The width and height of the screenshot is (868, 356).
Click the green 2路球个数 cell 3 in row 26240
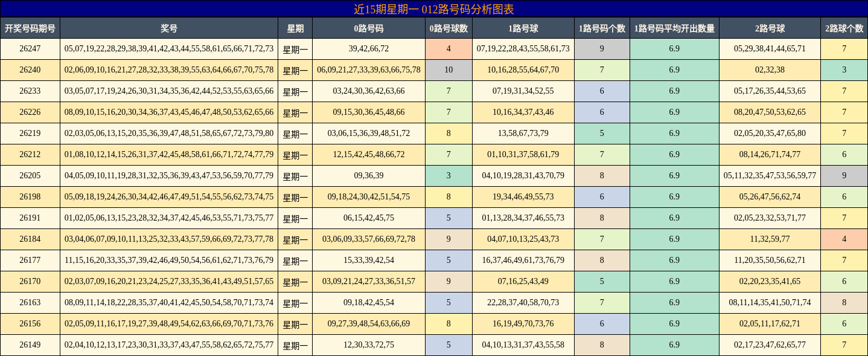point(844,70)
